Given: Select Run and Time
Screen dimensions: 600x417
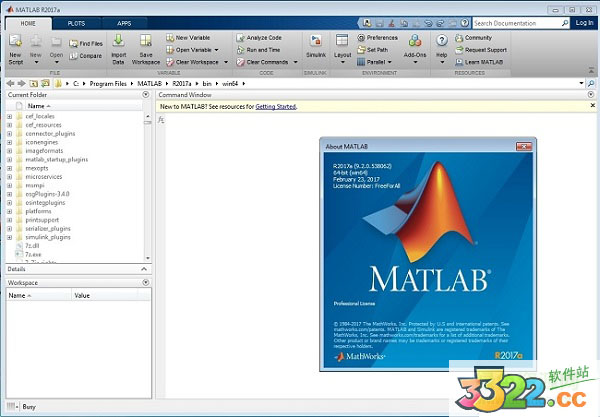Looking at the screenshot, I should (x=258, y=50).
